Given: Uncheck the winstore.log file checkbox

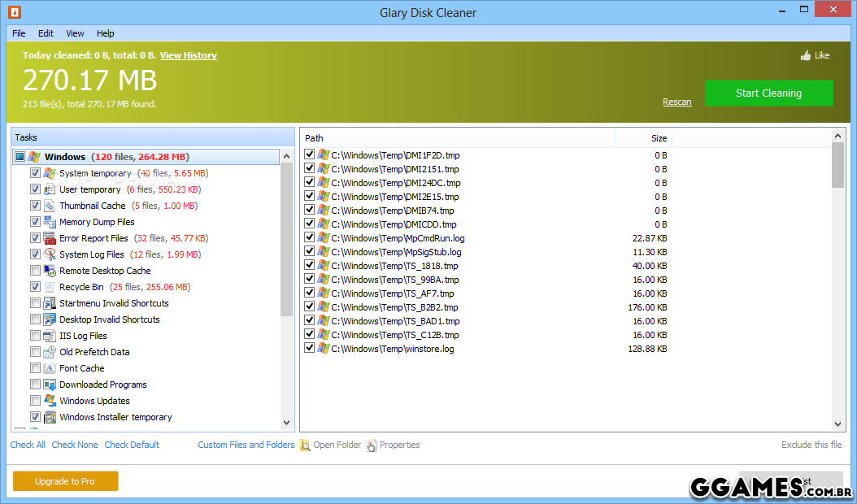Looking at the screenshot, I should [x=309, y=348].
